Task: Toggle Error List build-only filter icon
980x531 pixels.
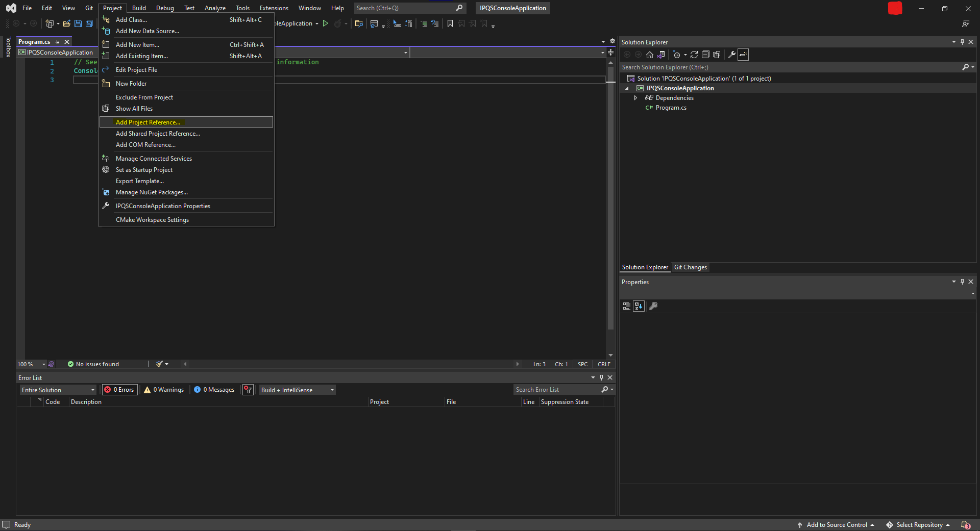Action: coord(248,390)
